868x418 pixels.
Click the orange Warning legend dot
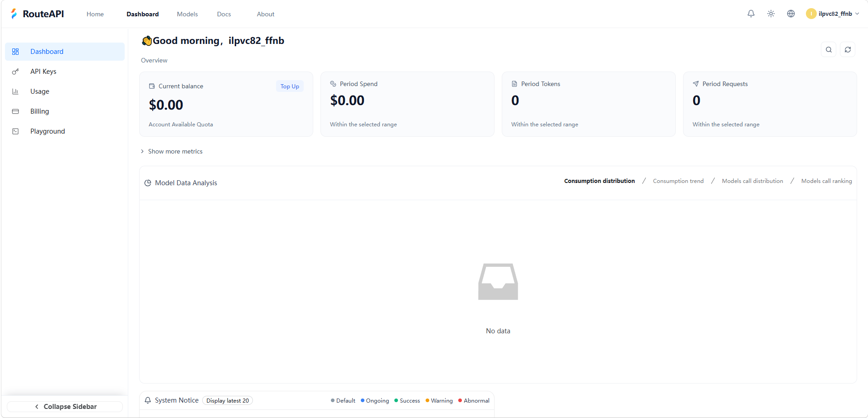coord(427,400)
